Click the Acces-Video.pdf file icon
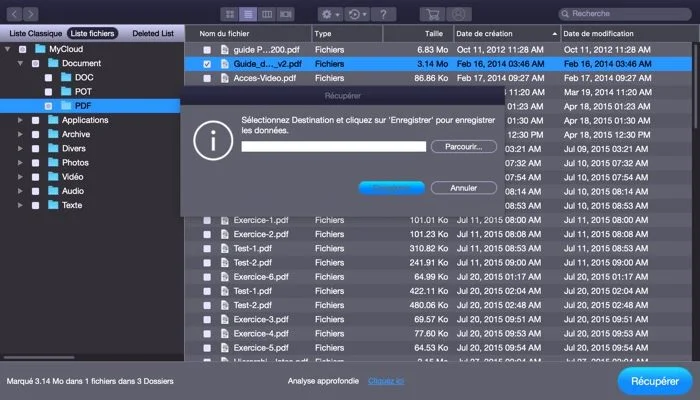The height and width of the screenshot is (400, 700). pyautogui.click(x=225, y=78)
